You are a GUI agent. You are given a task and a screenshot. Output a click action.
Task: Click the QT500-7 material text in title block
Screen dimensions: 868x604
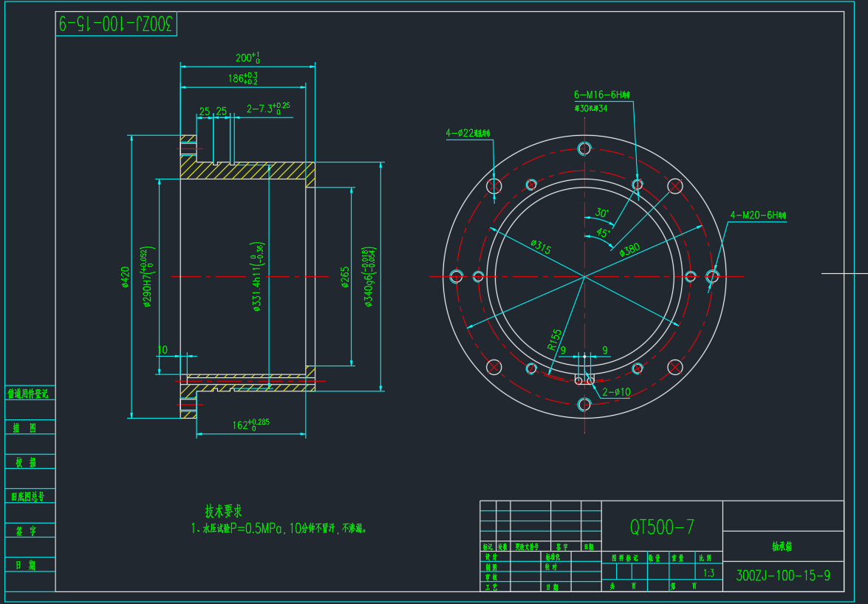[x=662, y=527]
